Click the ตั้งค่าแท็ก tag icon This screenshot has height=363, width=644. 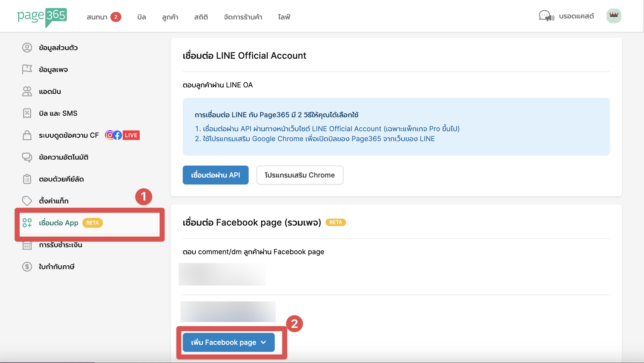click(x=27, y=201)
